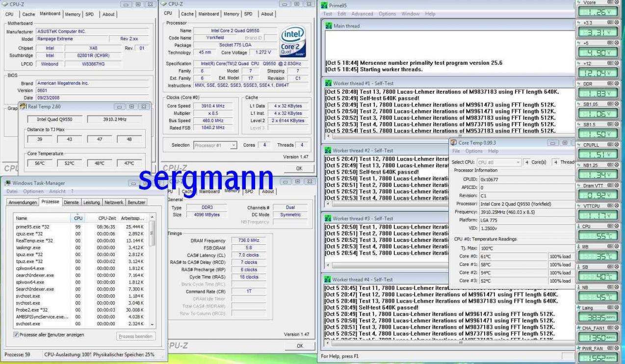
Task: Open the Advanced menu in Prime95
Action: [x=362, y=14]
